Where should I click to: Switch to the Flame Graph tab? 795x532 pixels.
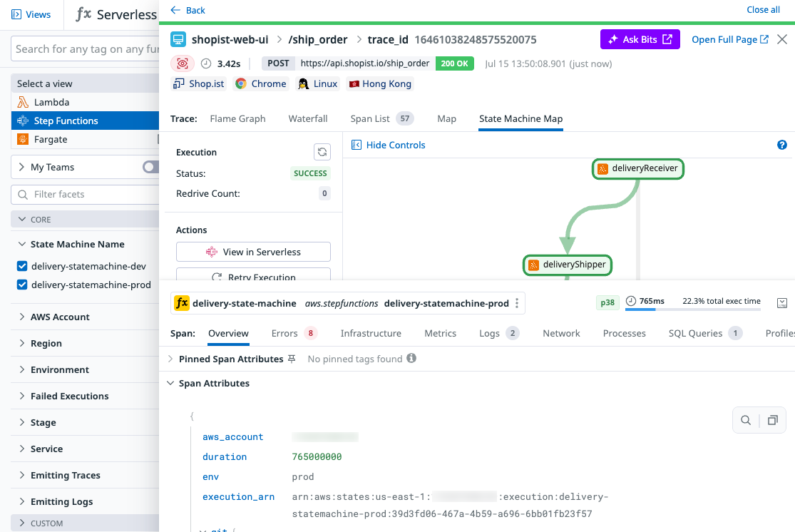pyautogui.click(x=237, y=118)
